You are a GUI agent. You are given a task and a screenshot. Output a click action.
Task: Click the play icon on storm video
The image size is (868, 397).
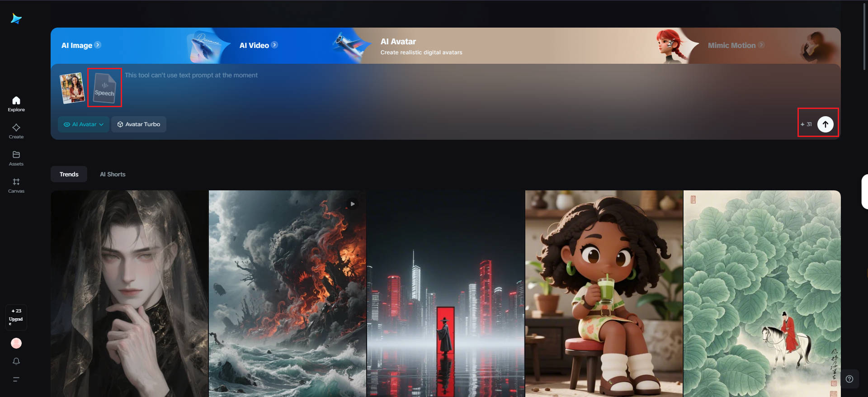click(353, 204)
